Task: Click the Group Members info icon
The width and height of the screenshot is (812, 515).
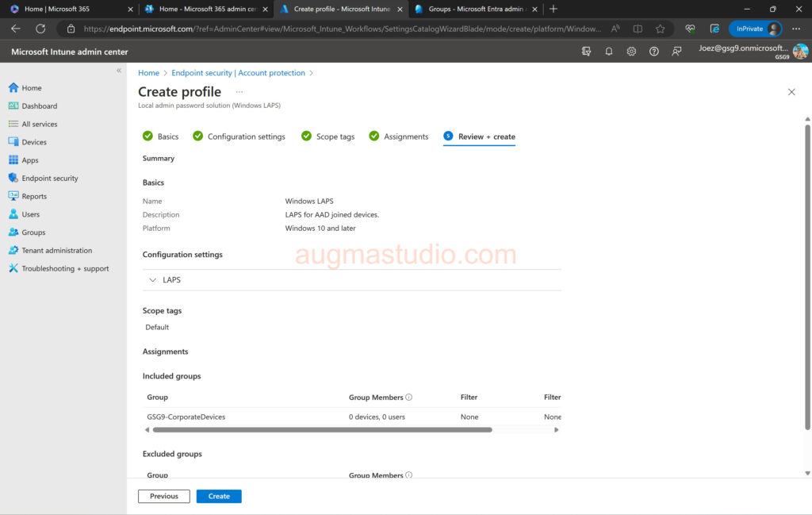Action: 409,397
